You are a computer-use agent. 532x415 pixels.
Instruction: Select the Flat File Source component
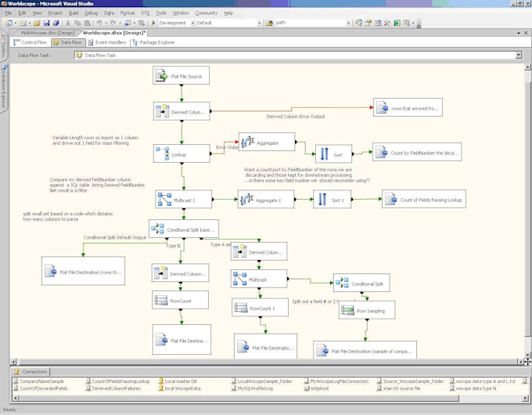coord(182,76)
